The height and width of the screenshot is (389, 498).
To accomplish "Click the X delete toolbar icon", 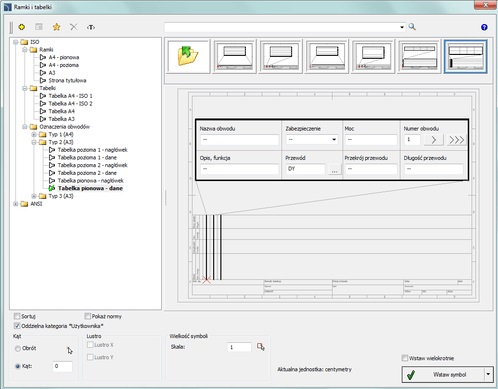I will 74,27.
